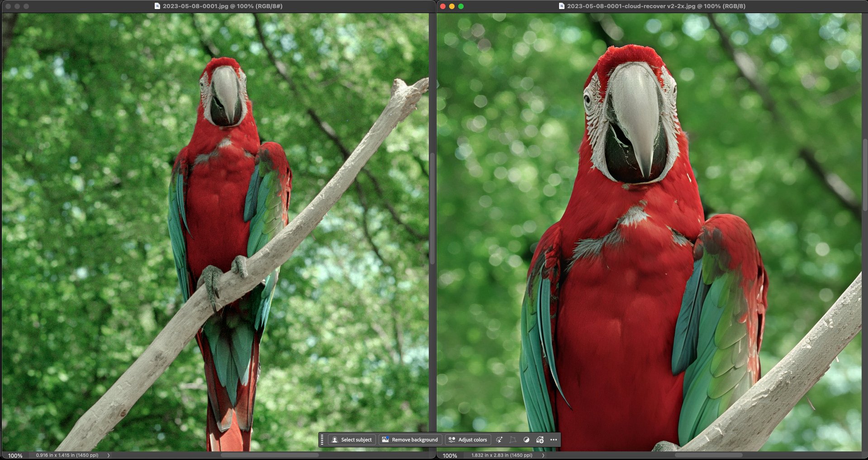Click the generative sparkle cursor icon
868x460 pixels.
[x=499, y=440]
